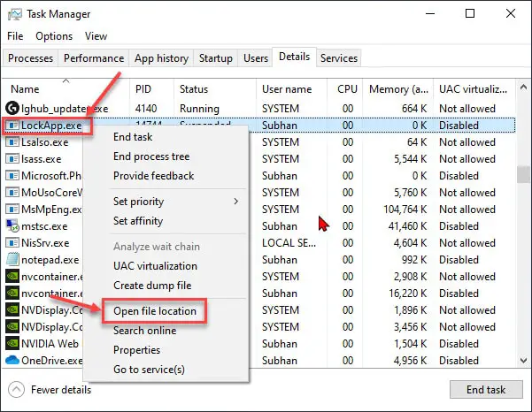Open the View menu
Image resolution: width=532 pixels, height=412 pixels.
[96, 36]
